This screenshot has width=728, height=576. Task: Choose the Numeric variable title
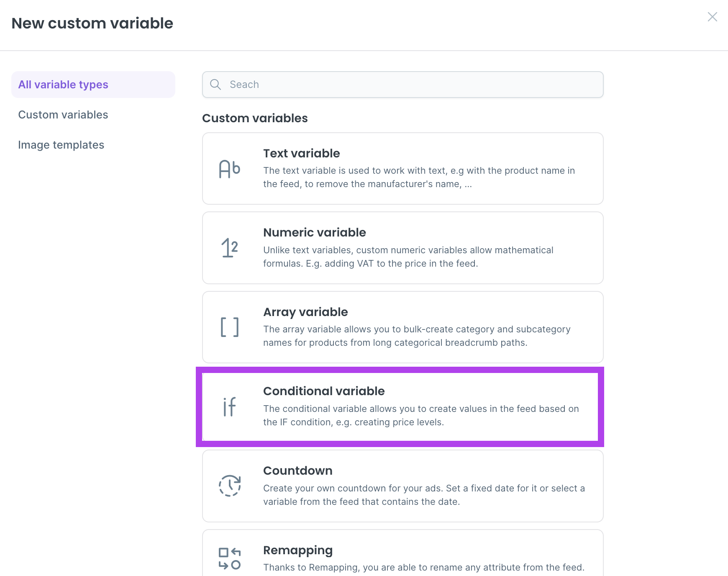coord(314,232)
